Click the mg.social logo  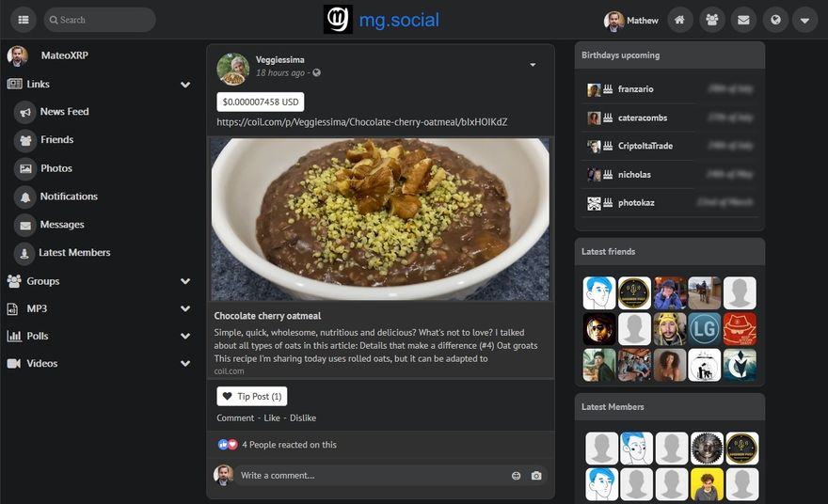click(x=381, y=20)
